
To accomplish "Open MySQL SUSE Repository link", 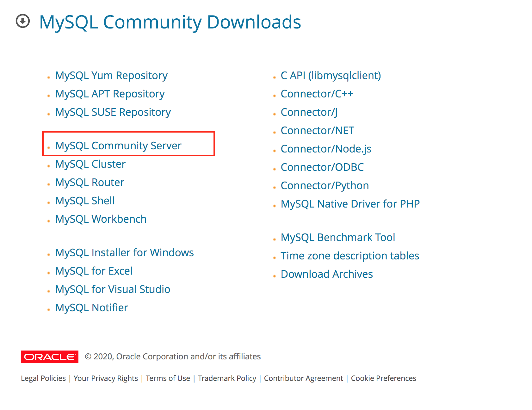I will point(113,113).
